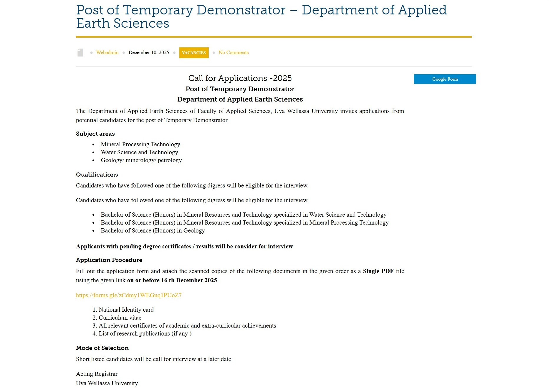This screenshot has height=392, width=556.
Task: Click the document icon beside Webadmin
Action: (x=80, y=52)
